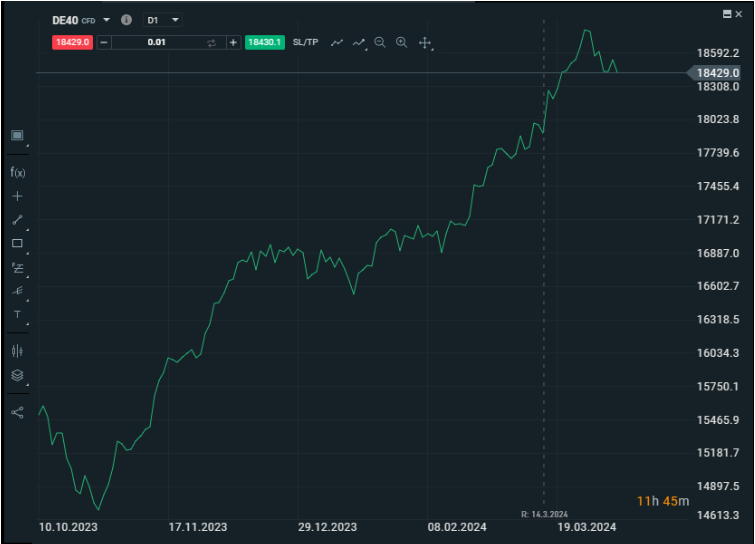Select the Fibonacci retracement tool

18,268
